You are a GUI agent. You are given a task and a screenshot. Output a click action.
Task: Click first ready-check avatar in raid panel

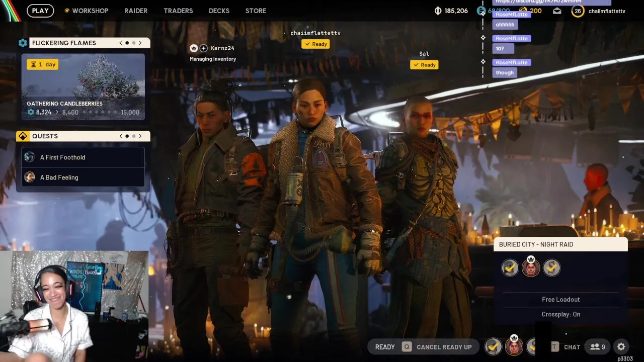(510, 268)
